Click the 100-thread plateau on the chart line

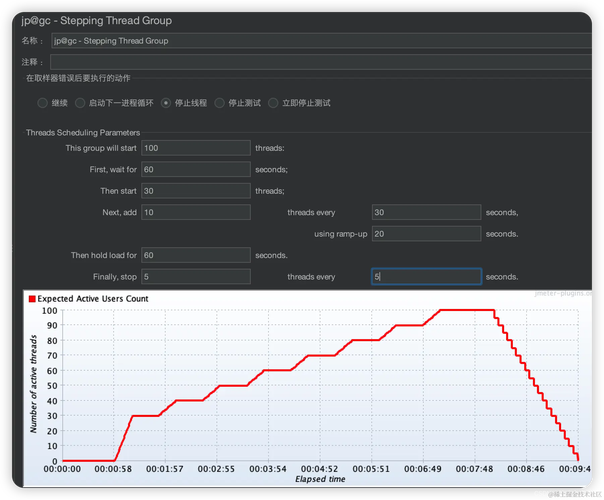click(x=467, y=310)
